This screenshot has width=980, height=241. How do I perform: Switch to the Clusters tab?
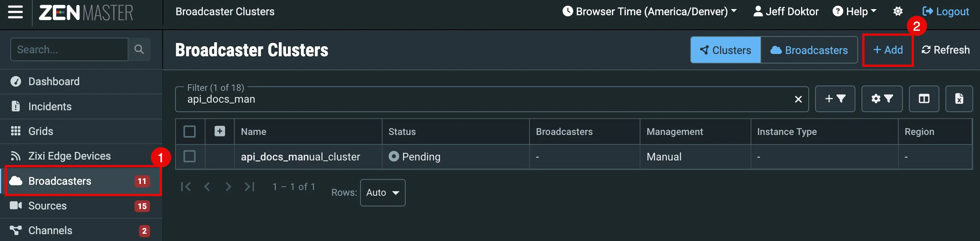pyautogui.click(x=726, y=50)
